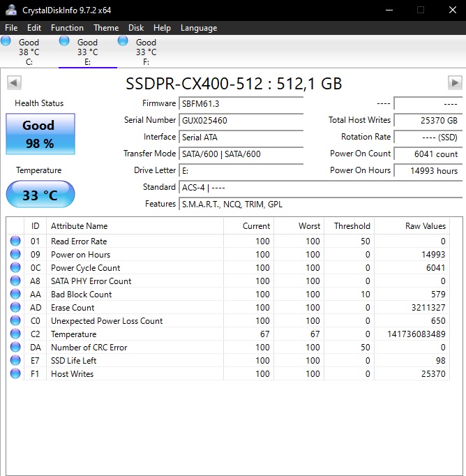The width and height of the screenshot is (466, 476).
Task: Open the Edit menu
Action: [x=34, y=28]
